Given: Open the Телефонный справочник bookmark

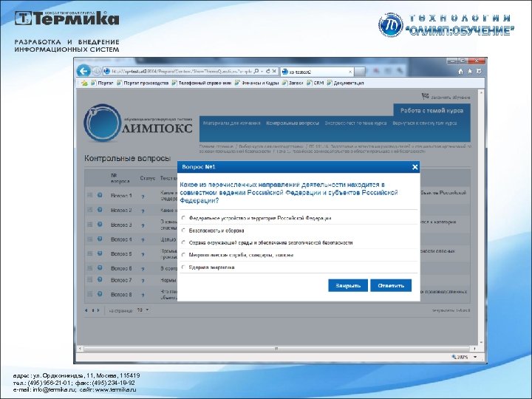Looking at the screenshot, I should tap(202, 83).
